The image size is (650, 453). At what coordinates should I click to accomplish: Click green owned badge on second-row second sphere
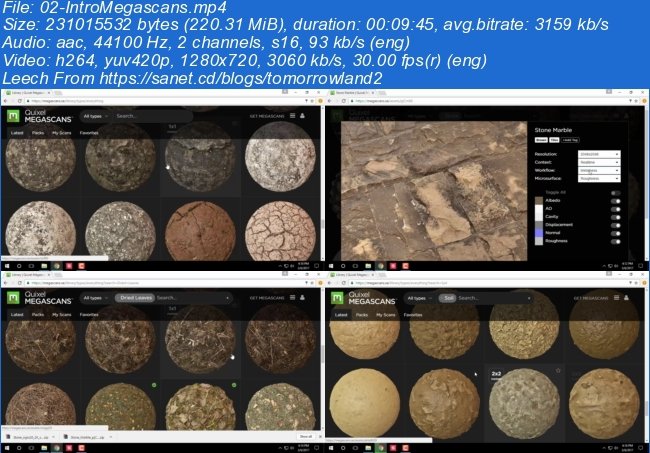pyautogui.click(x=154, y=385)
